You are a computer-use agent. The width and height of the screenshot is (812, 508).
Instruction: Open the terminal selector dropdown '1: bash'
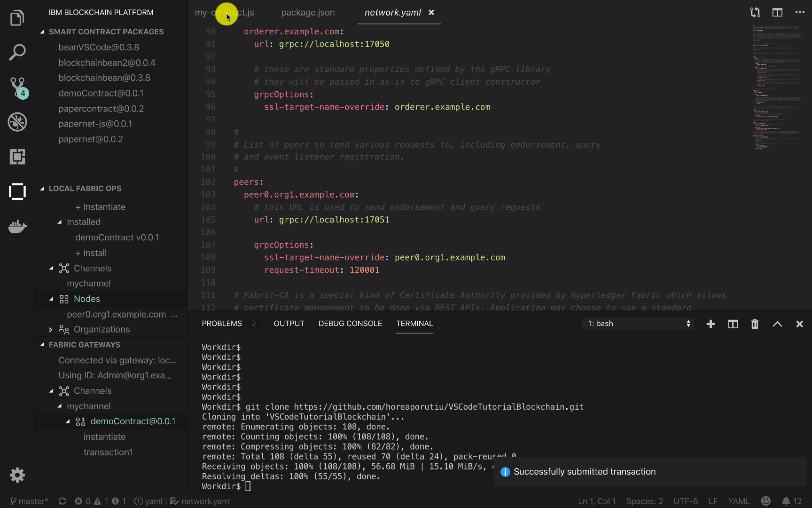[x=638, y=324]
